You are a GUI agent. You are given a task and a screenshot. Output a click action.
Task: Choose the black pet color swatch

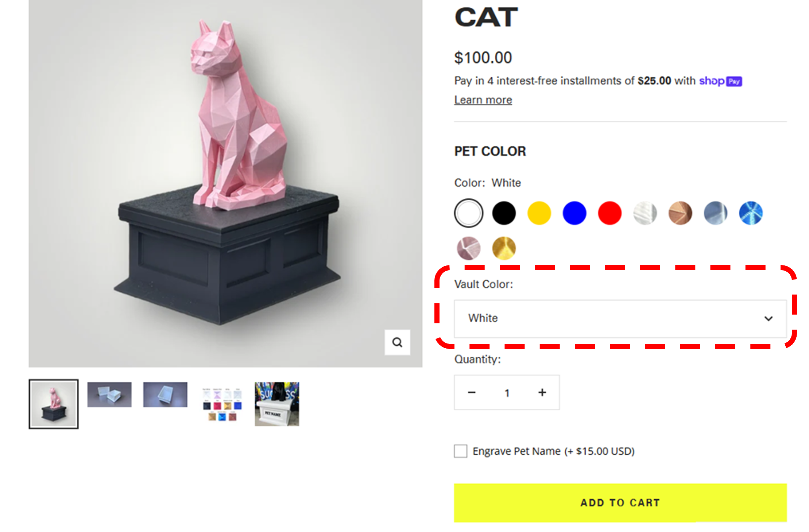504,213
